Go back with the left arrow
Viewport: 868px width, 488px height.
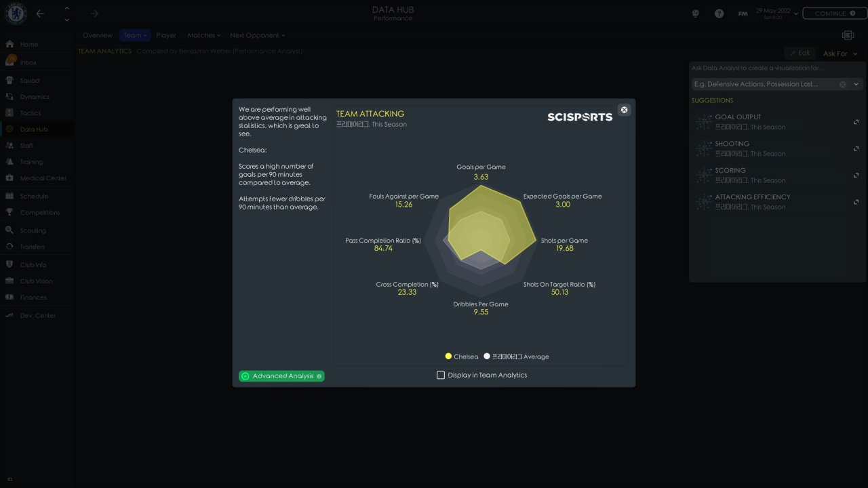(x=40, y=14)
